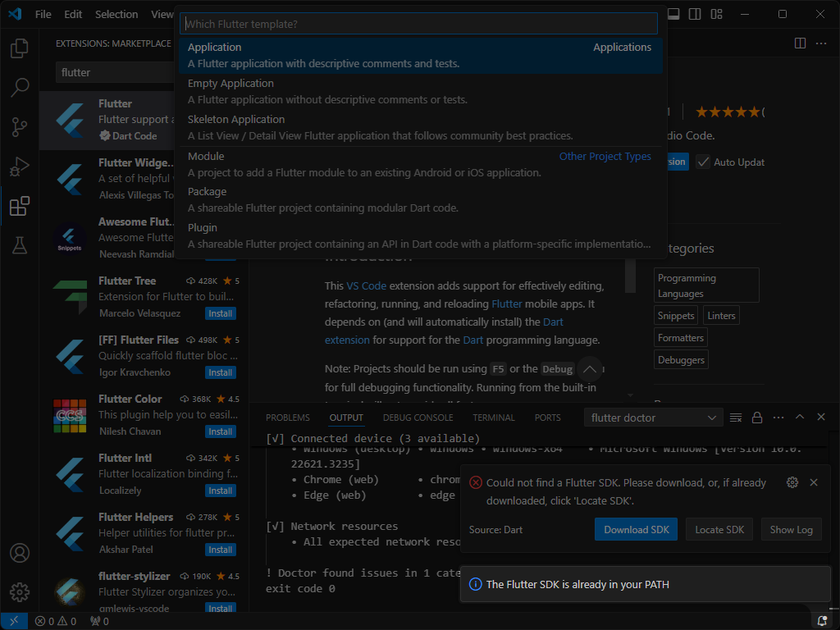Switch to the PROBLEMS tab
Screen dimensions: 840x630
(288, 418)
